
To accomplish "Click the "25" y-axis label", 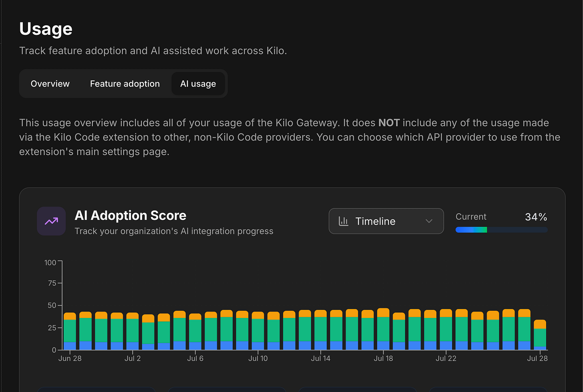I will (52, 328).
